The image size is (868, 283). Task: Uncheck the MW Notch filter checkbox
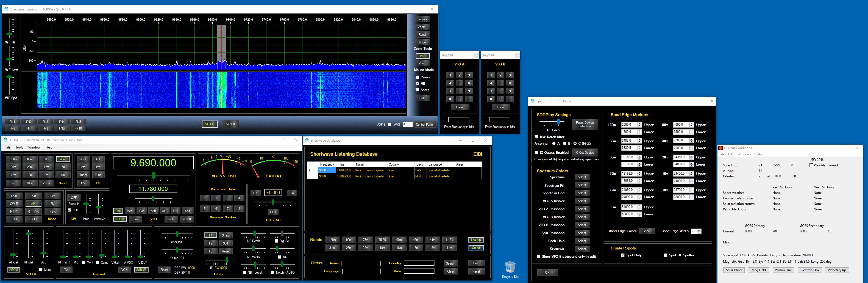coord(536,137)
